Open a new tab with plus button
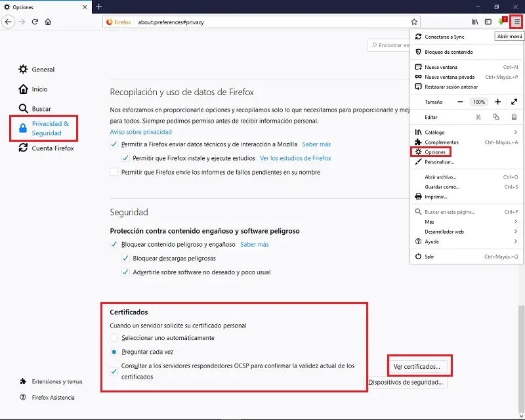 tap(99, 7)
